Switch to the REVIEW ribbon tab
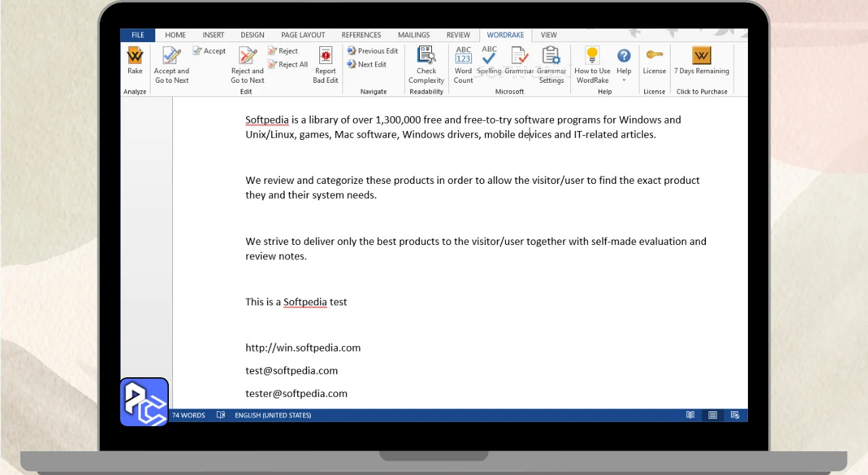This screenshot has height=475, width=868. point(458,35)
